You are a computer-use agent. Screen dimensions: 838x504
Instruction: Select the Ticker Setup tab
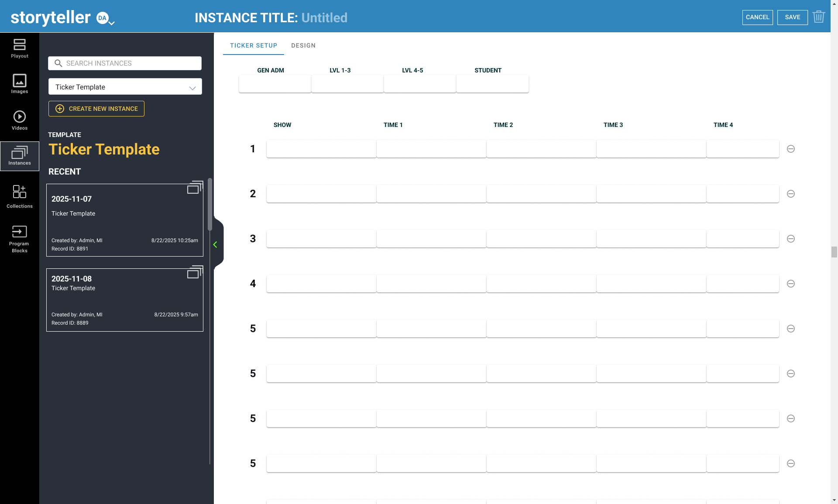click(253, 45)
